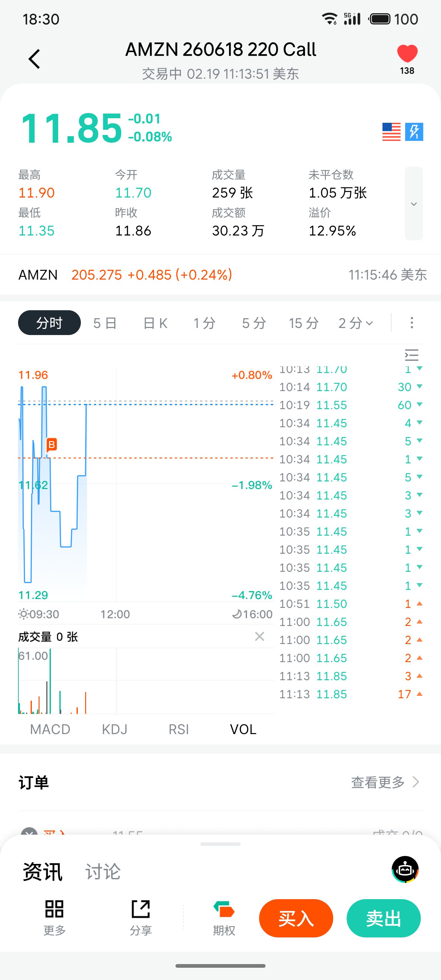Select the 分时 chart tab
Image resolution: width=441 pixels, height=980 pixels.
pyautogui.click(x=49, y=323)
